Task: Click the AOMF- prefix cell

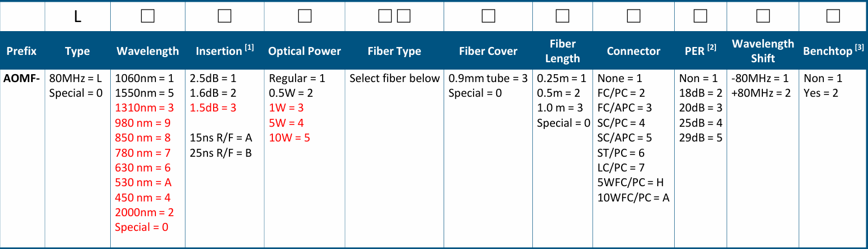Action: pyautogui.click(x=20, y=78)
